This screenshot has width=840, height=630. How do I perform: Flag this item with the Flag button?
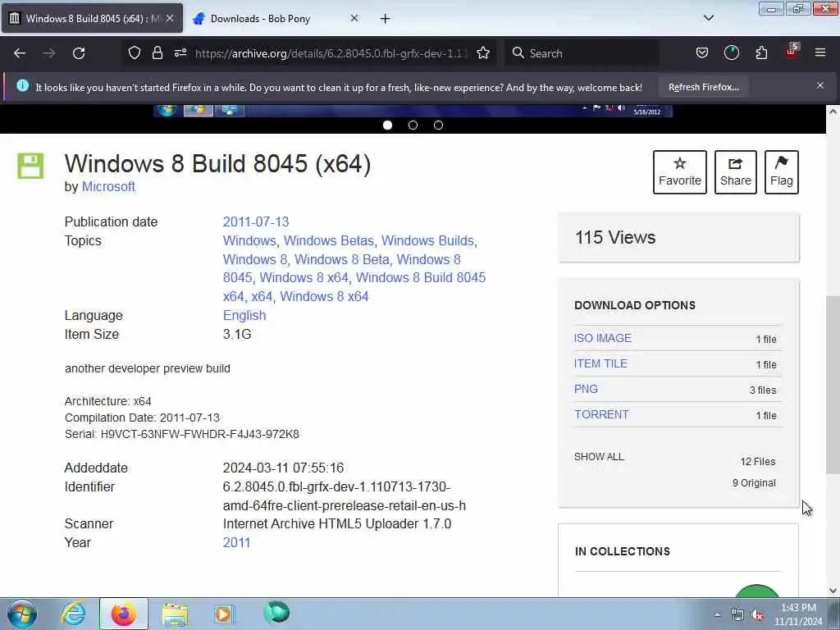[x=782, y=172]
